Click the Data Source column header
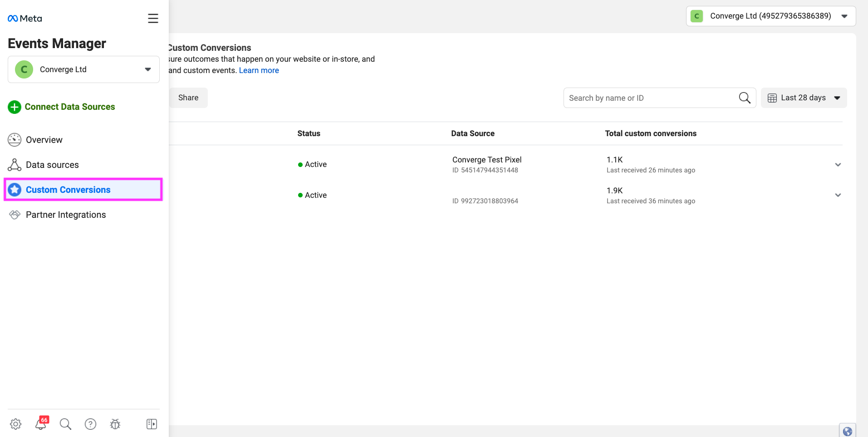 (x=473, y=133)
